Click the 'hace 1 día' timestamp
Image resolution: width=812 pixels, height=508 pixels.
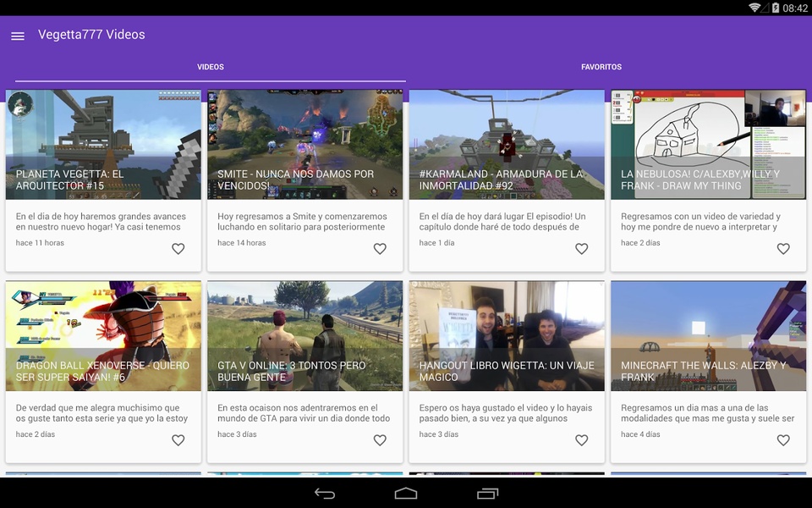click(x=436, y=243)
